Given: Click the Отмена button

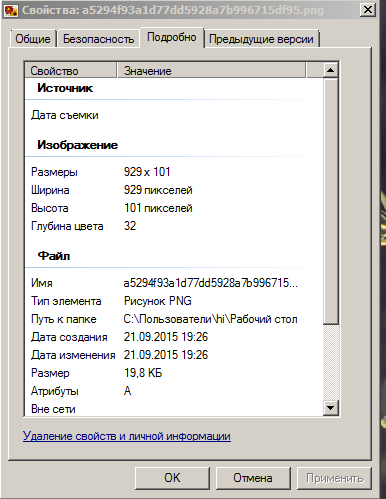Looking at the screenshot, I should (x=253, y=478).
